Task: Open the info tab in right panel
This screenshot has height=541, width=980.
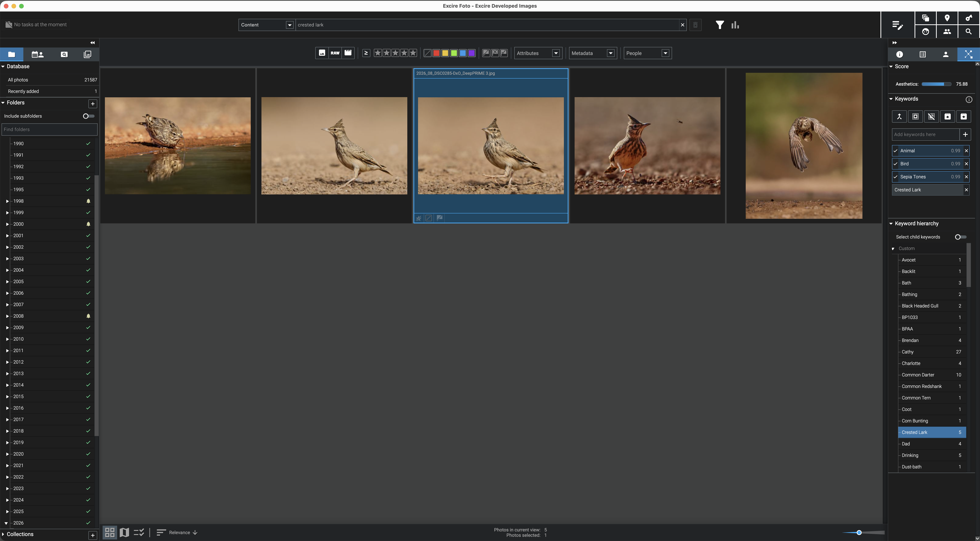Action: [x=899, y=54]
